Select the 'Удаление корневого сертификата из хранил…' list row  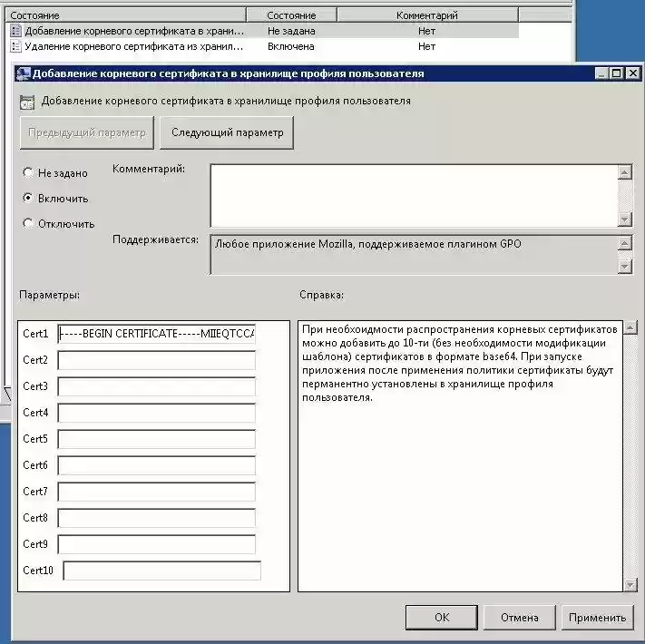click(x=263, y=46)
